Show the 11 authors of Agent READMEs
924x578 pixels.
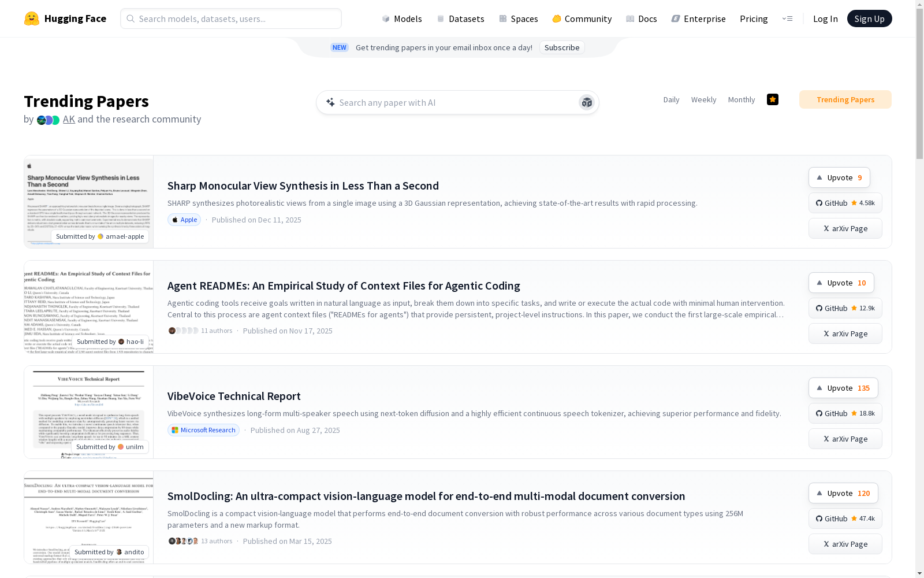click(x=200, y=331)
